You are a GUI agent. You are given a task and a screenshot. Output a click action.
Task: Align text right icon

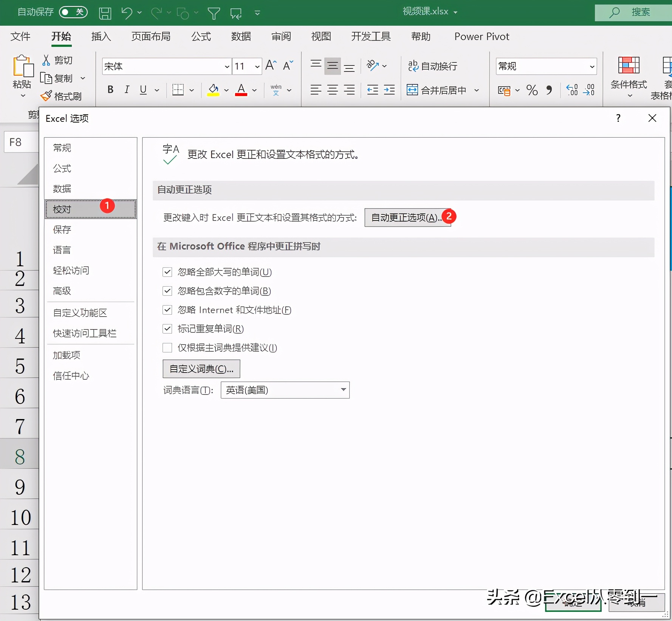tap(349, 90)
